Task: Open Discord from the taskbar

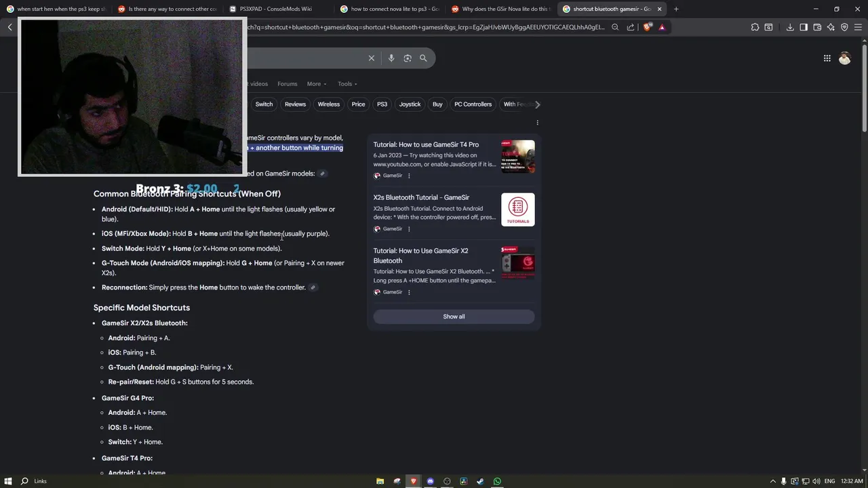Action: pyautogui.click(x=430, y=481)
